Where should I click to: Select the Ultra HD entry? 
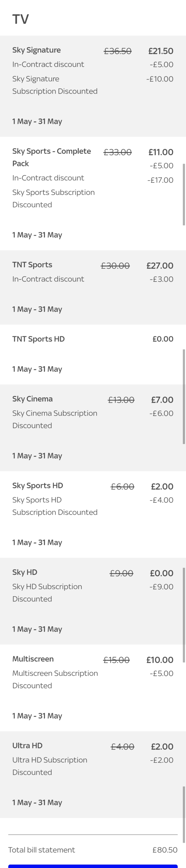coord(93,774)
